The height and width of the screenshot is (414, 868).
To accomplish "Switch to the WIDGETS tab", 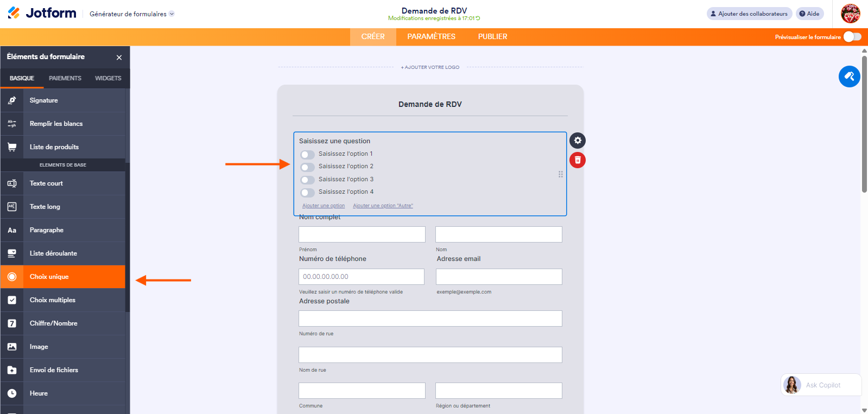I will (108, 78).
